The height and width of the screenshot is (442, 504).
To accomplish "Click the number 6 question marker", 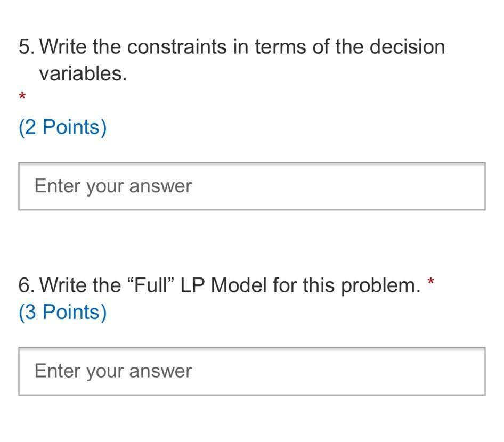I will (x=26, y=285).
